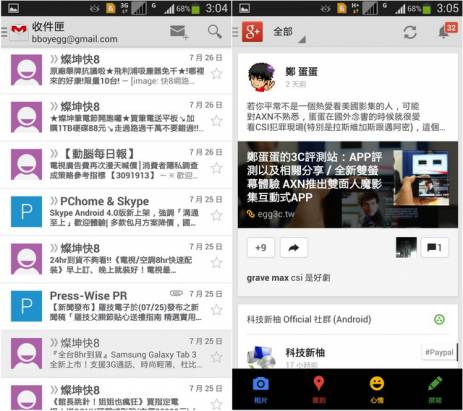Tap the blue camera photo icon
463x411 pixels.
[x=261, y=389]
